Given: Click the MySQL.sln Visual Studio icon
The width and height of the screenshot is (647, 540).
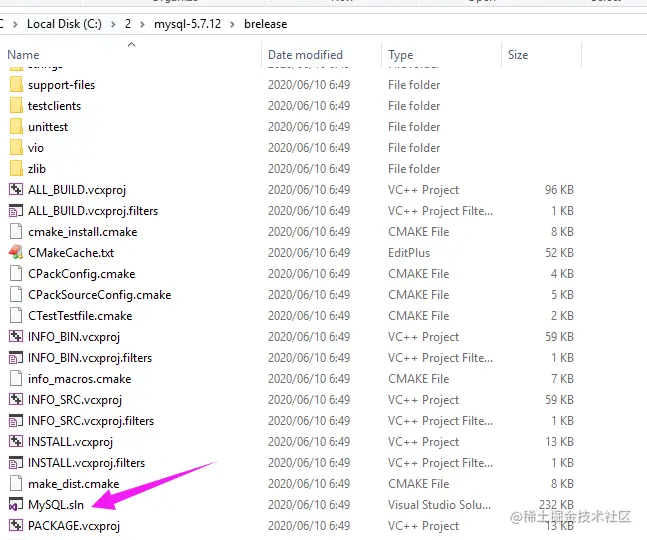Looking at the screenshot, I should (16, 505).
